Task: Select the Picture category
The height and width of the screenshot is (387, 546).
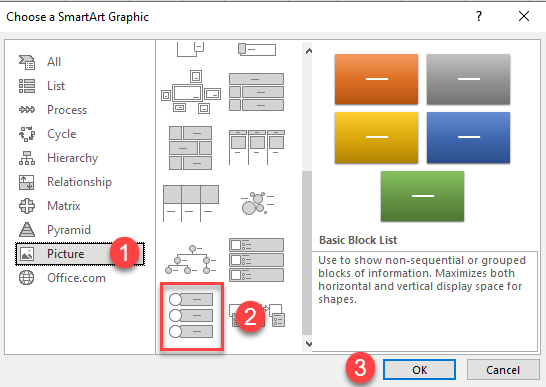Action: pyautogui.click(x=80, y=254)
